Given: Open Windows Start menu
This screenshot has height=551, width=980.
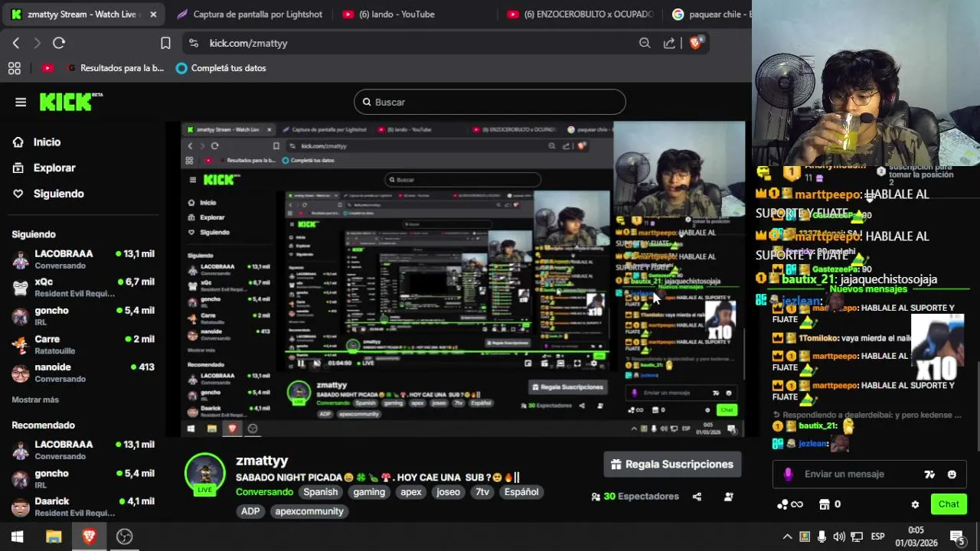Looking at the screenshot, I should point(17,536).
